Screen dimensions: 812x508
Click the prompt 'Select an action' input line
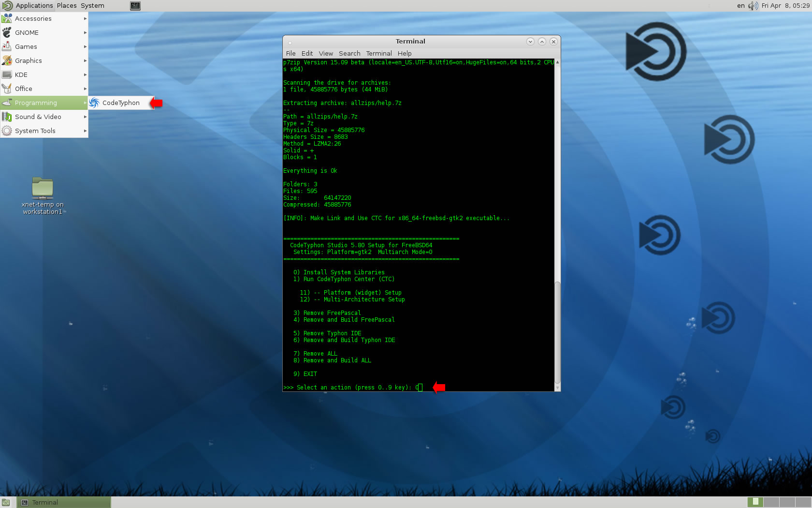pyautogui.click(x=352, y=388)
